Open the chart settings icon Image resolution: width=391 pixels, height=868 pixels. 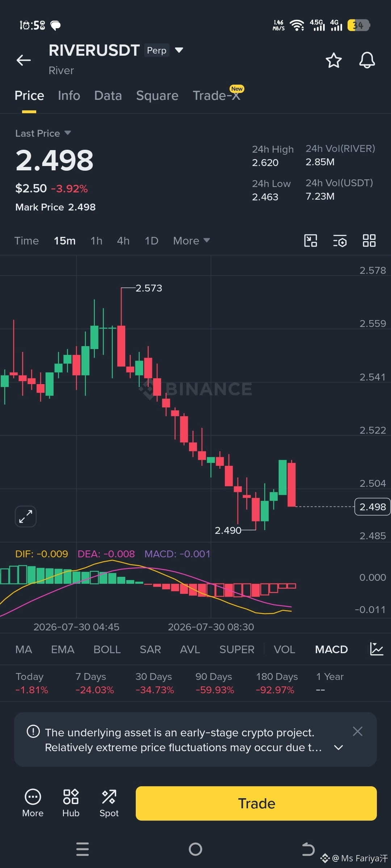coord(340,241)
